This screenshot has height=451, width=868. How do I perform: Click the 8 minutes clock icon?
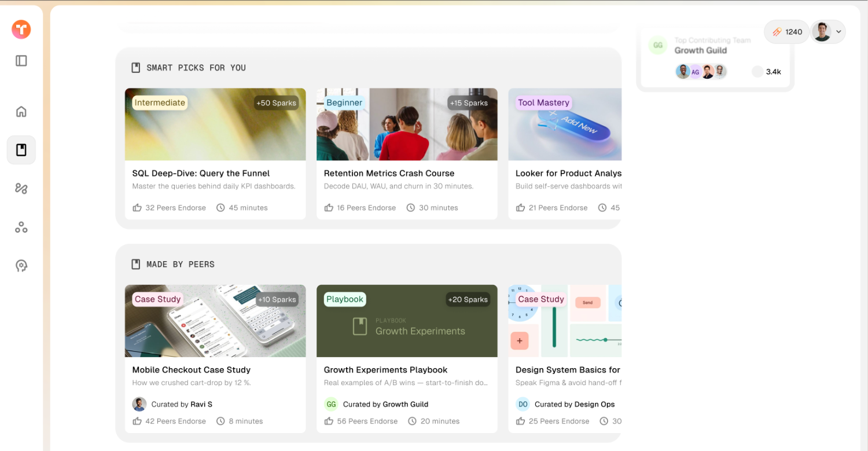tap(220, 421)
